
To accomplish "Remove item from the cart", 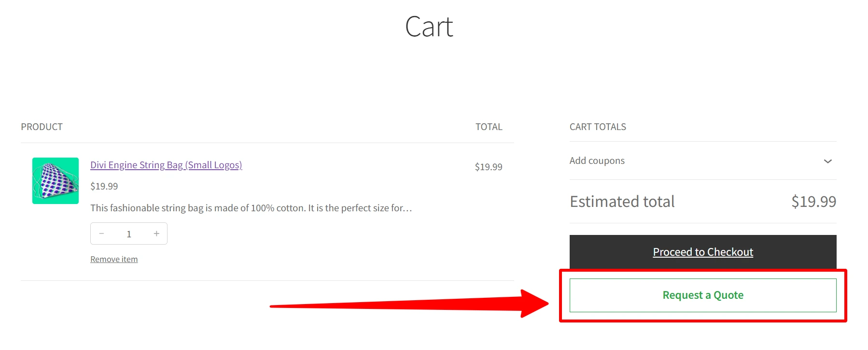I will click(114, 259).
